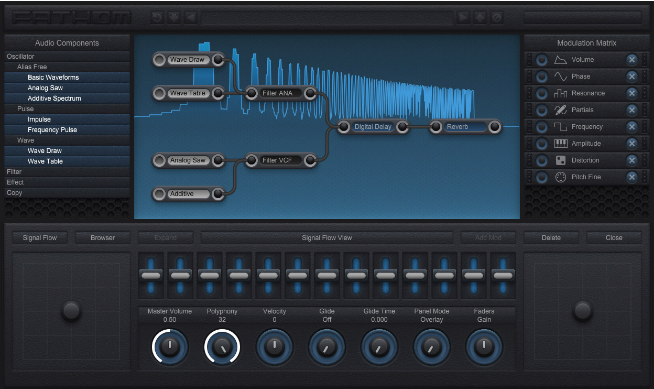The height and width of the screenshot is (389, 654).
Task: Select the Filter ANA node in signal flow
Action: 281,93
